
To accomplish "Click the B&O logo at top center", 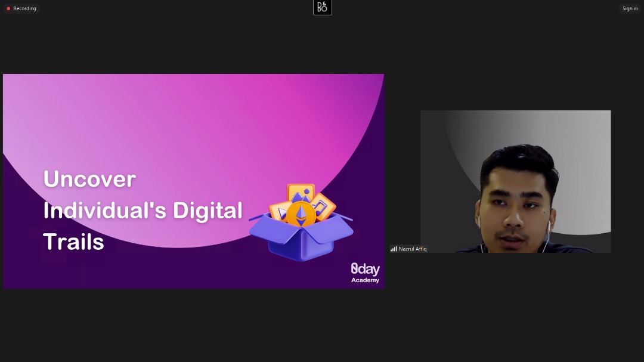I will 322,7.
